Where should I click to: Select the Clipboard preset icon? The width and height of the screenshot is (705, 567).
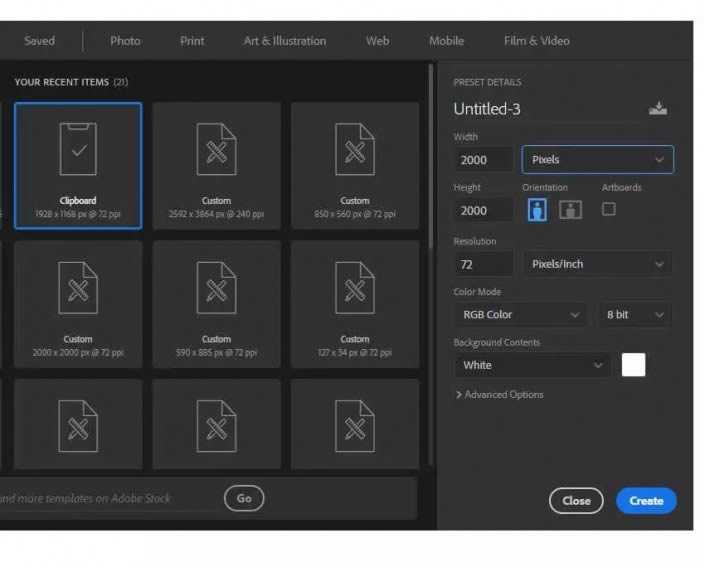[x=78, y=151]
